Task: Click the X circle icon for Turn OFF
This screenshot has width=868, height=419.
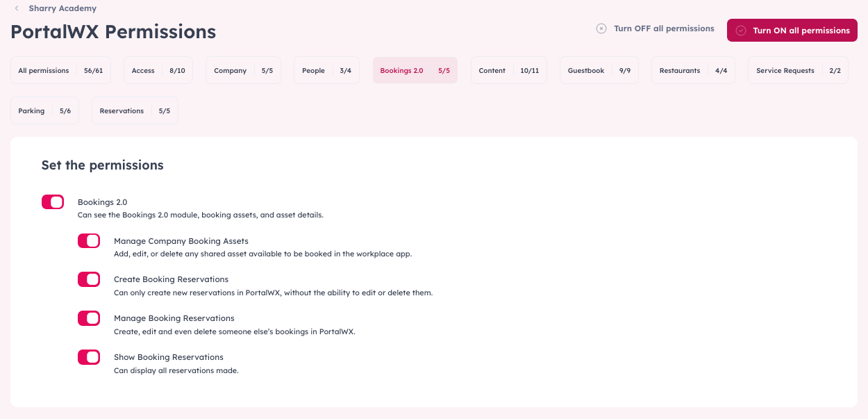Action: click(601, 28)
